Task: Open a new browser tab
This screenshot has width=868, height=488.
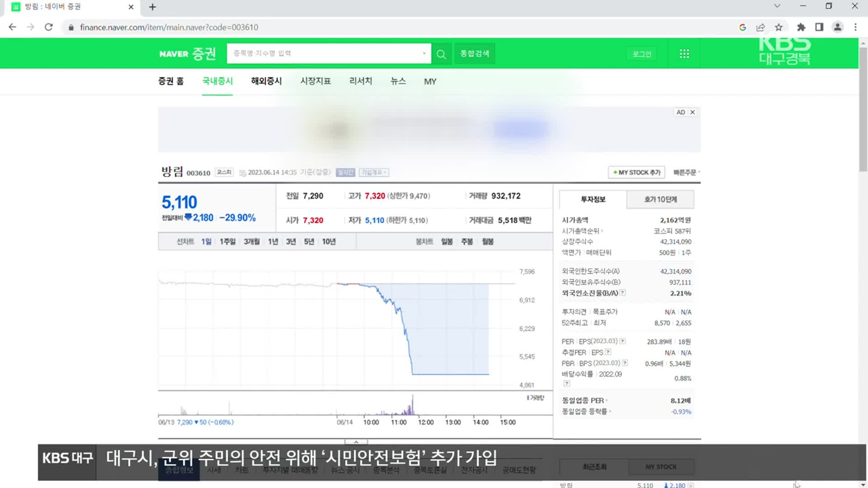Action: click(x=152, y=7)
